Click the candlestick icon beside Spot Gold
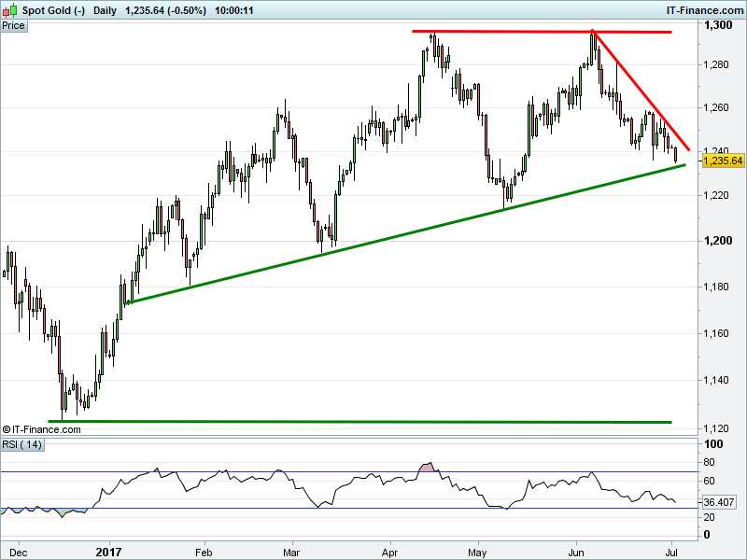747x560 pixels. pos(9,10)
